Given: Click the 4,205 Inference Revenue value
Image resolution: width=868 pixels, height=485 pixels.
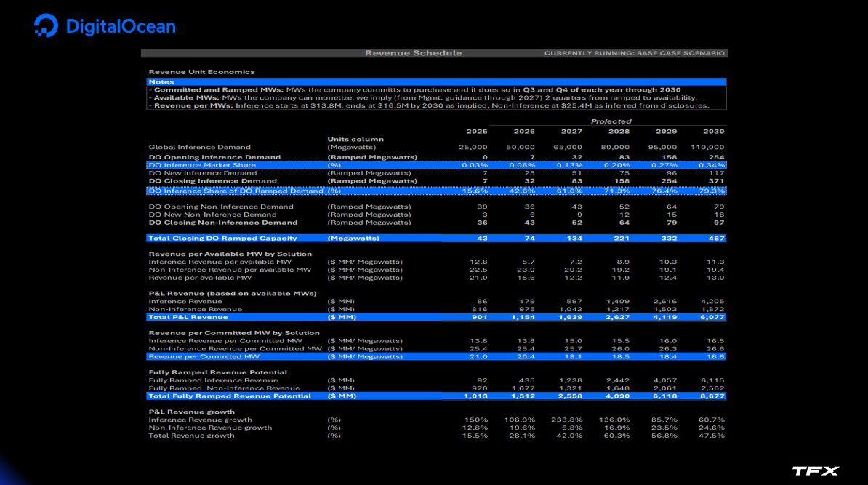Looking at the screenshot, I should pos(712,302).
